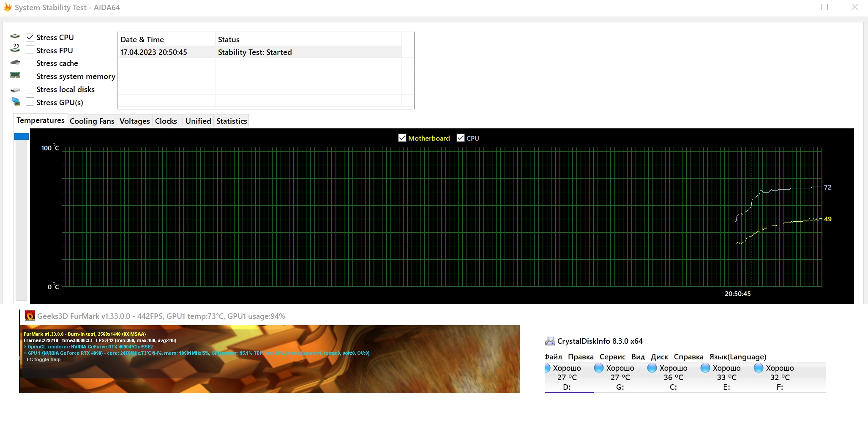Hide the Motherboard temperature graph line

(402, 138)
